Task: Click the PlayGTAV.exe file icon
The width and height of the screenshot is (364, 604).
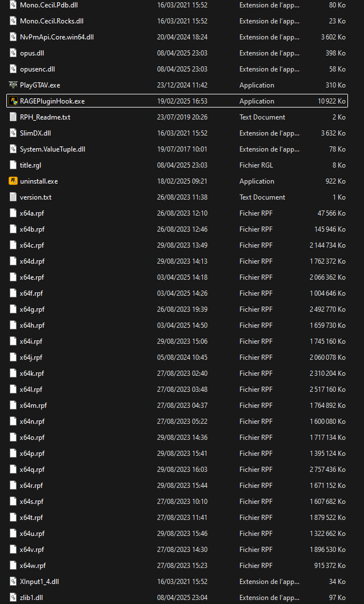Action: point(14,85)
